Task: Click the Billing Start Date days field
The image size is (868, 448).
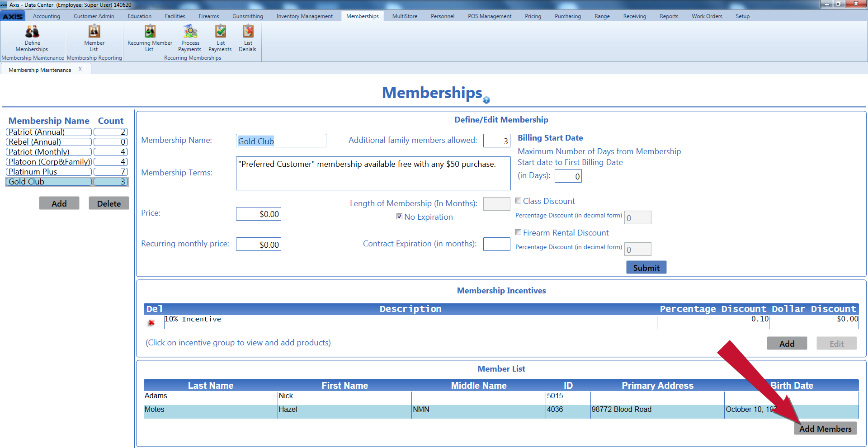Action: pyautogui.click(x=568, y=176)
